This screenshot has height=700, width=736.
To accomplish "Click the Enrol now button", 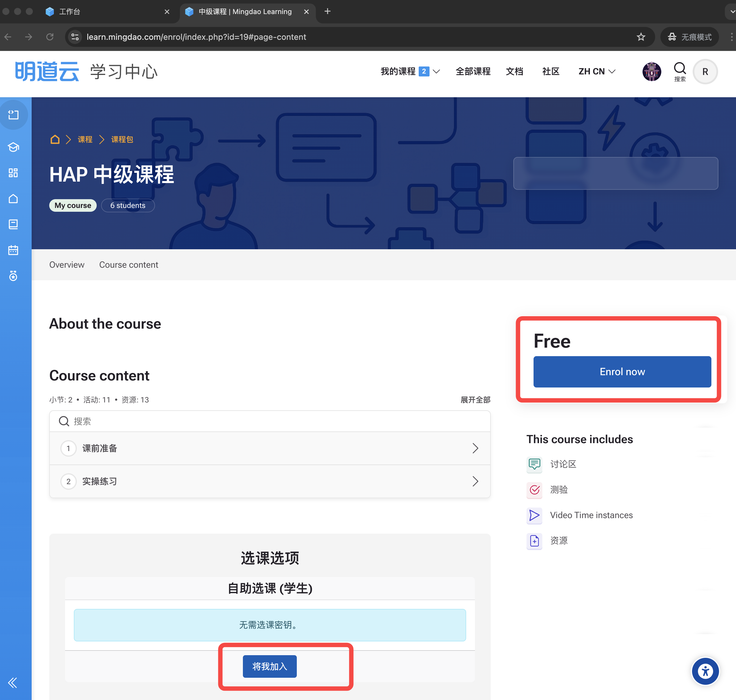I will pos(622,372).
